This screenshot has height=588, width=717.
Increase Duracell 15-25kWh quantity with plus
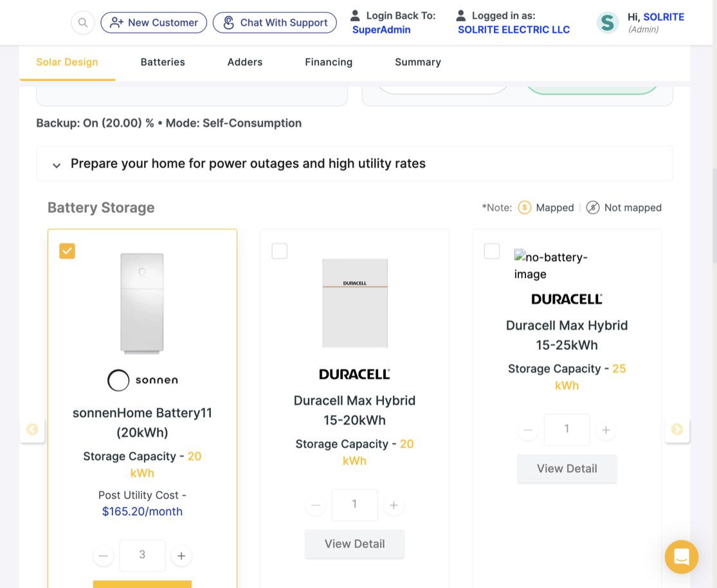(606, 430)
